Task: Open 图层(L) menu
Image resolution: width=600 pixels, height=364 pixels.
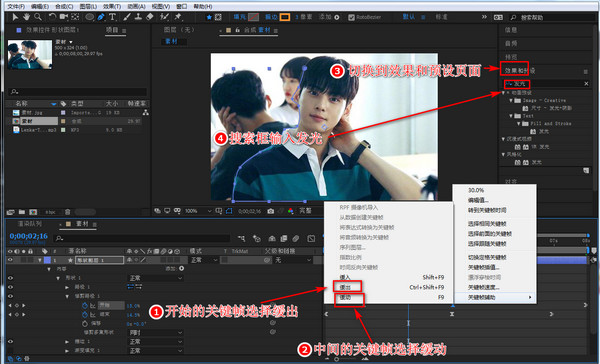Action: (x=88, y=7)
